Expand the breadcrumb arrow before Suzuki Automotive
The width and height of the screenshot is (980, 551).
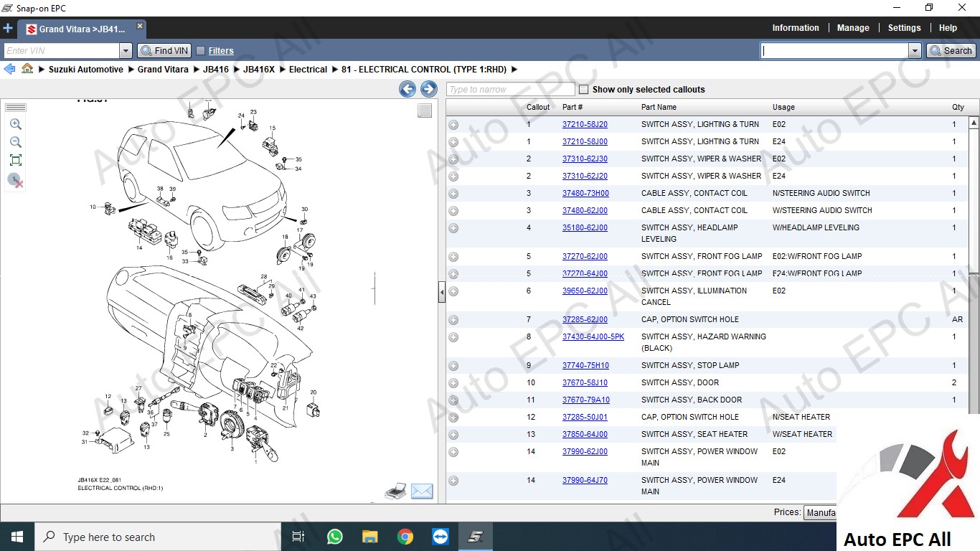(x=42, y=70)
